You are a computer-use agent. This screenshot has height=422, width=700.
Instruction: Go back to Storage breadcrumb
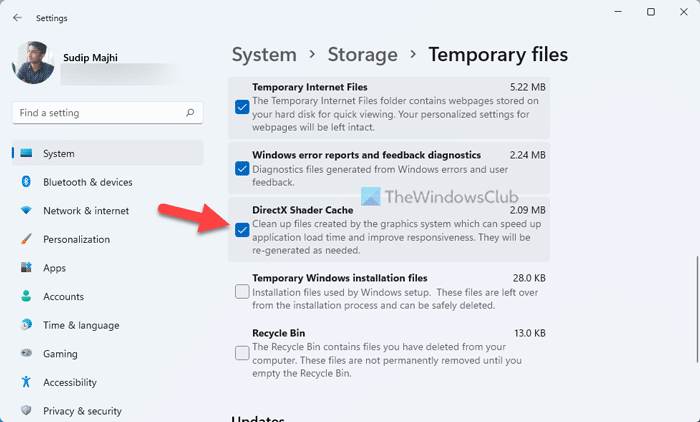tap(363, 55)
